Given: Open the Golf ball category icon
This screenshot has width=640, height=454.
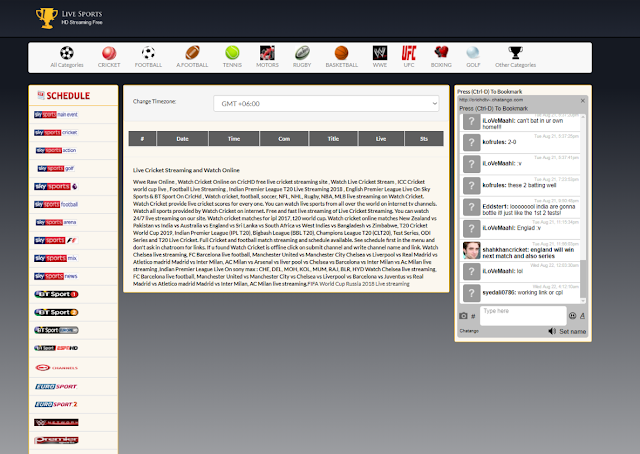Looking at the screenshot, I should 473,53.
